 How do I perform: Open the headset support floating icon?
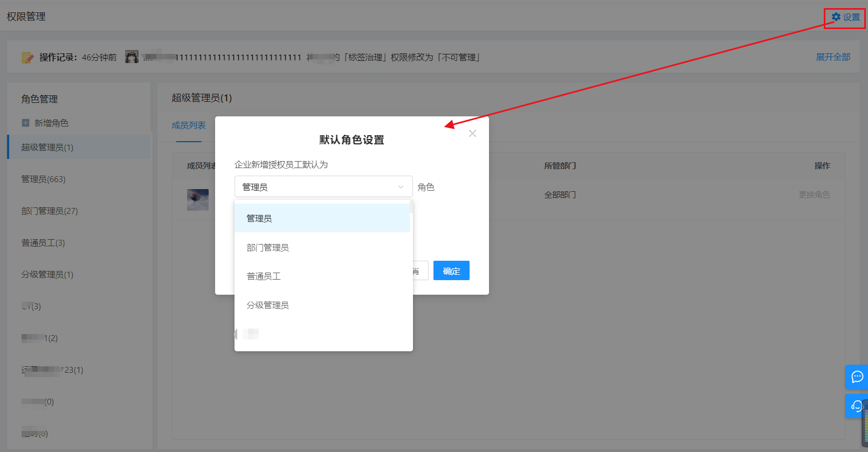tap(857, 406)
